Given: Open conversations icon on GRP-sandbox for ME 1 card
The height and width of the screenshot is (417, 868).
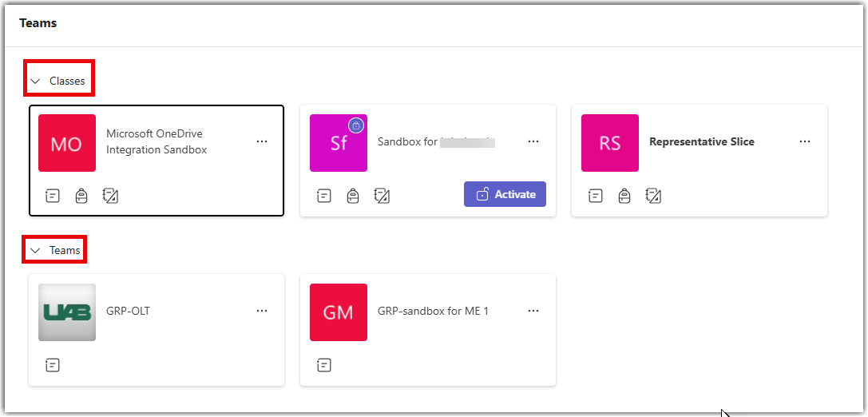Looking at the screenshot, I should tap(324, 365).
